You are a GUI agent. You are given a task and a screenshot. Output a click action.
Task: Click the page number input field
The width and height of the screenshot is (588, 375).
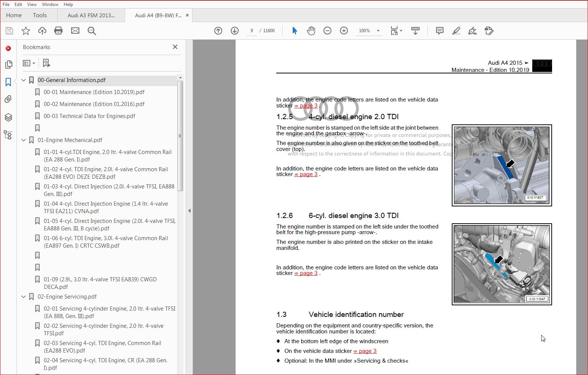(x=252, y=31)
